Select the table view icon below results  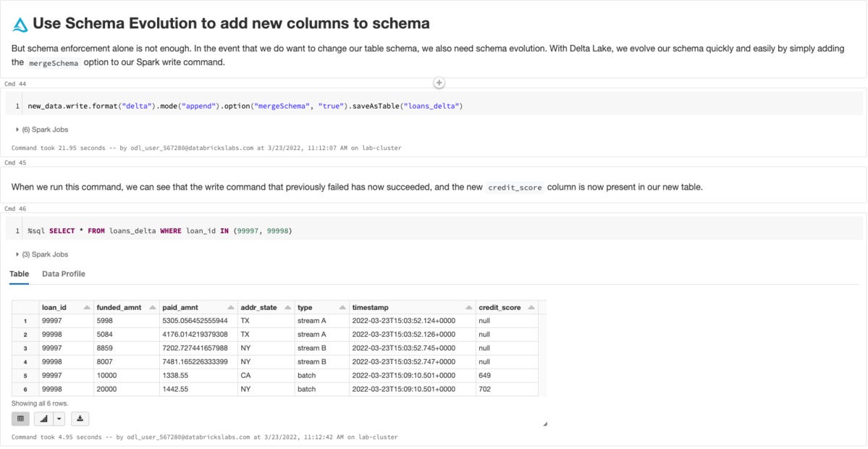click(20, 419)
